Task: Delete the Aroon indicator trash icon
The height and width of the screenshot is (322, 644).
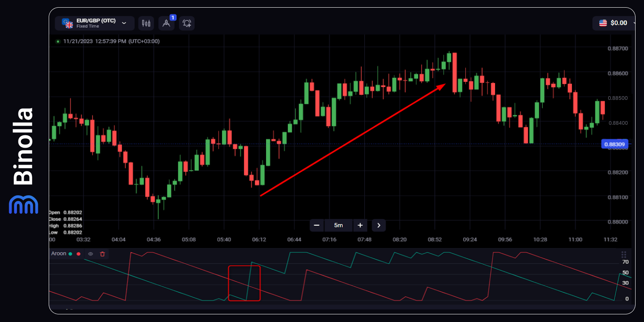Action: pyautogui.click(x=102, y=254)
